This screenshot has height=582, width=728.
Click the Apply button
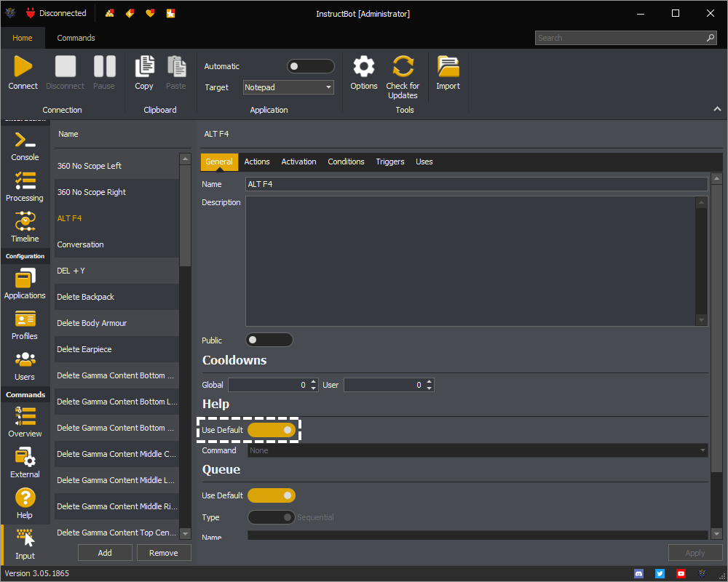(x=695, y=553)
